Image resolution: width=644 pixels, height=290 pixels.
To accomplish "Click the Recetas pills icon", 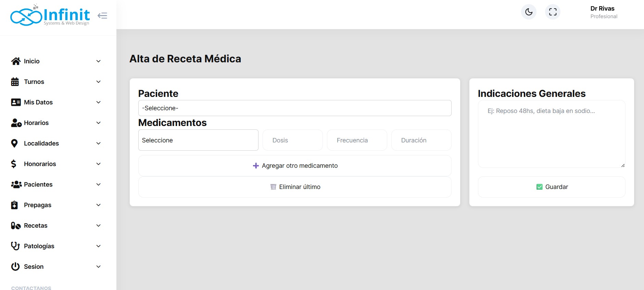I will (16, 226).
